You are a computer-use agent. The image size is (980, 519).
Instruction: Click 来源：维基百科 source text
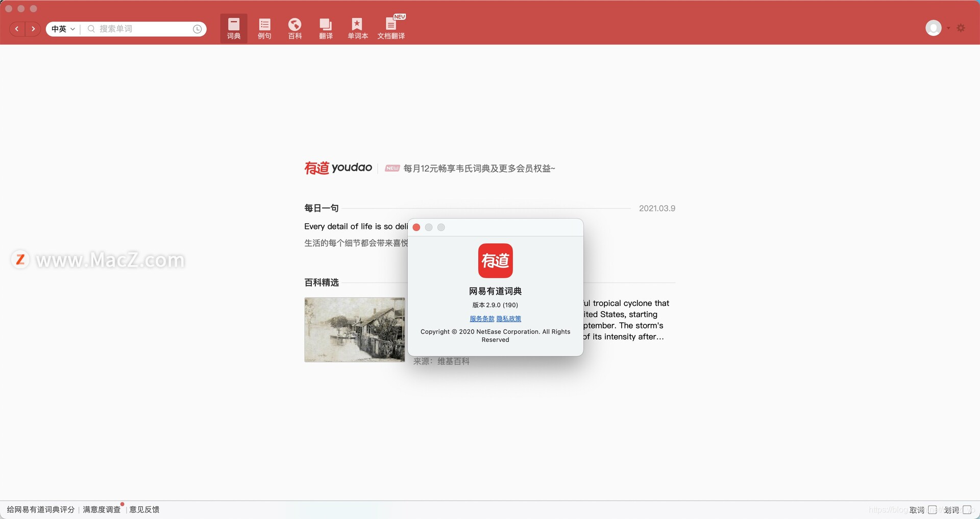point(441,362)
